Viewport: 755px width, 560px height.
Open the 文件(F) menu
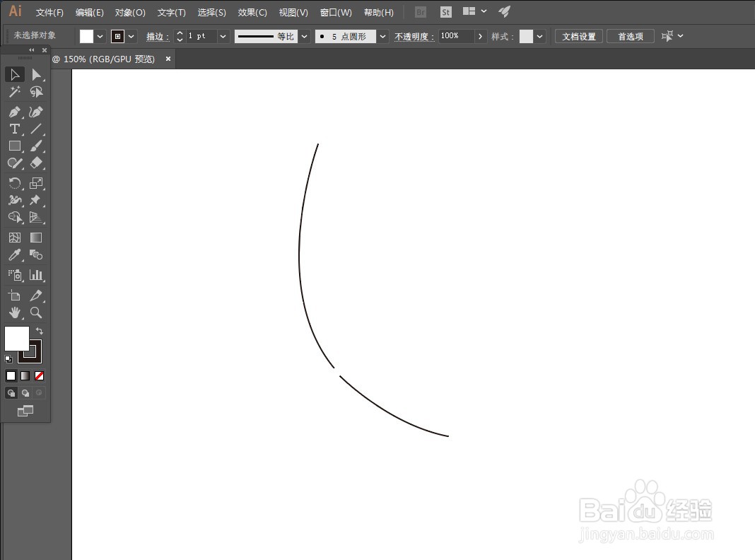pos(49,13)
